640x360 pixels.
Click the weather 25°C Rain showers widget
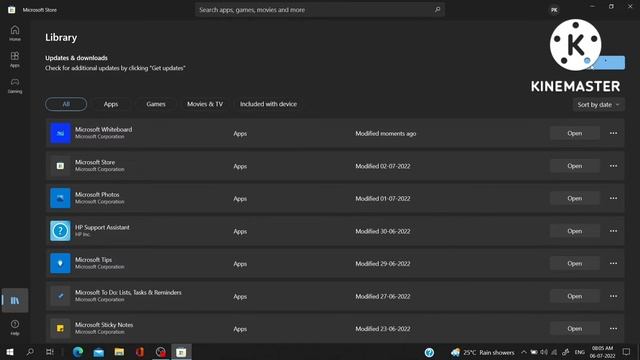pyautogui.click(x=482, y=352)
